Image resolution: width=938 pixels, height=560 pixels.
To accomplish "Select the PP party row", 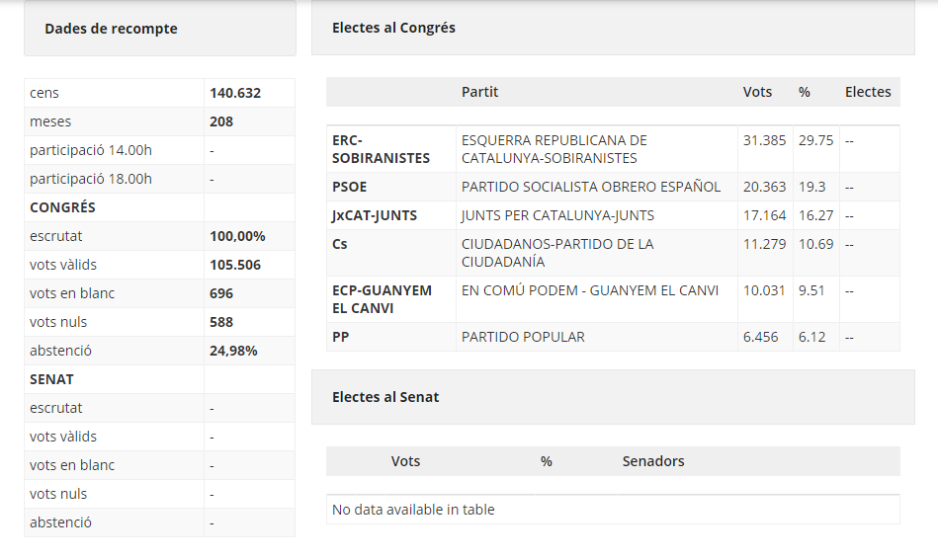I will pyautogui.click(x=613, y=337).
